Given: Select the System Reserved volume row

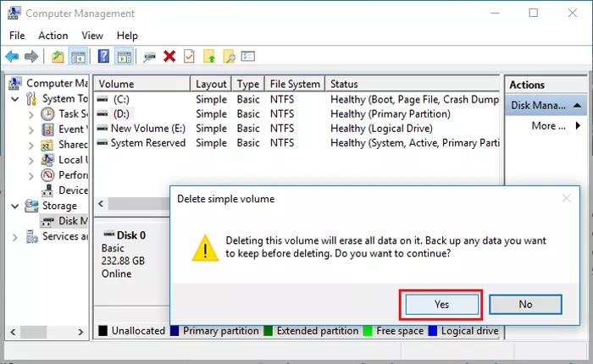Looking at the screenshot, I should tap(296, 143).
